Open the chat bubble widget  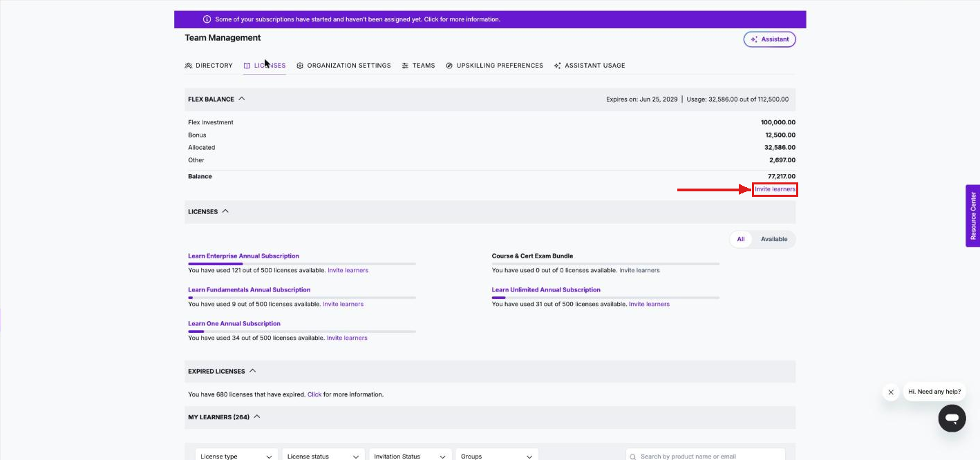click(x=952, y=419)
